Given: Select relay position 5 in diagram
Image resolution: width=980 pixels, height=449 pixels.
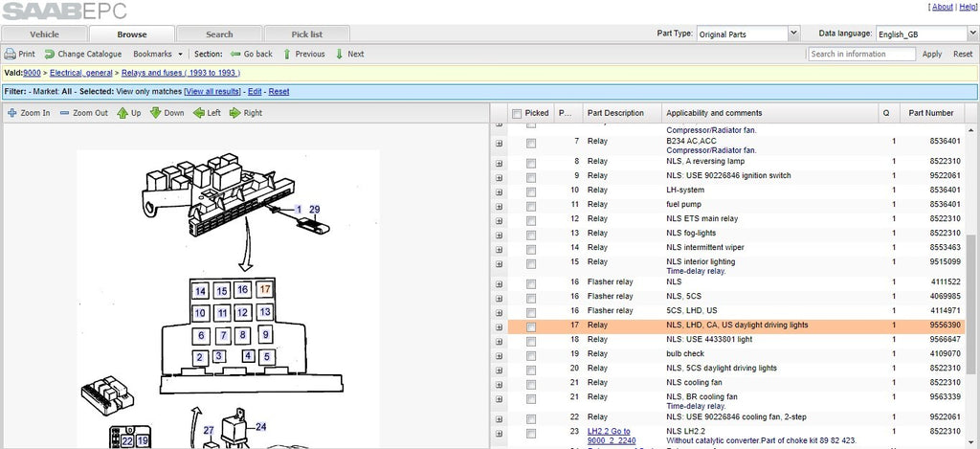Looking at the screenshot, I should pos(267,357).
